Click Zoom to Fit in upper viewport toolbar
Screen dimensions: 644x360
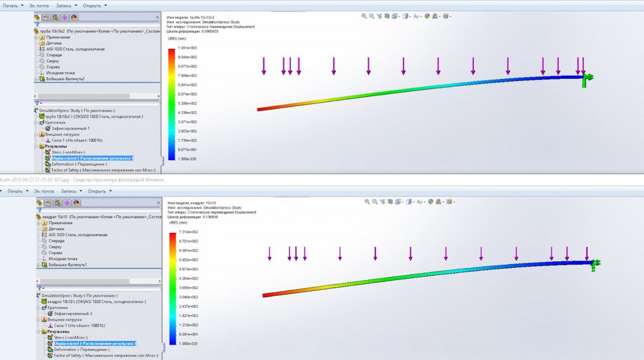(x=364, y=16)
